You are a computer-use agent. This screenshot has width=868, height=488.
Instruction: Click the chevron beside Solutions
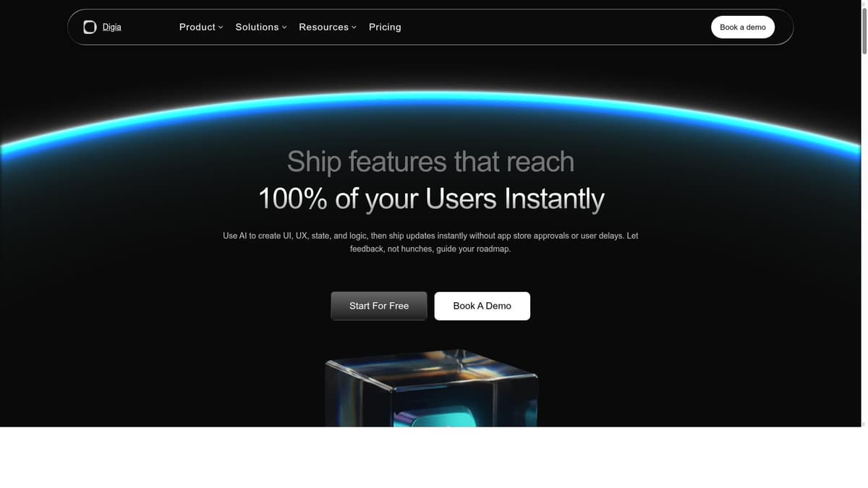(284, 27)
